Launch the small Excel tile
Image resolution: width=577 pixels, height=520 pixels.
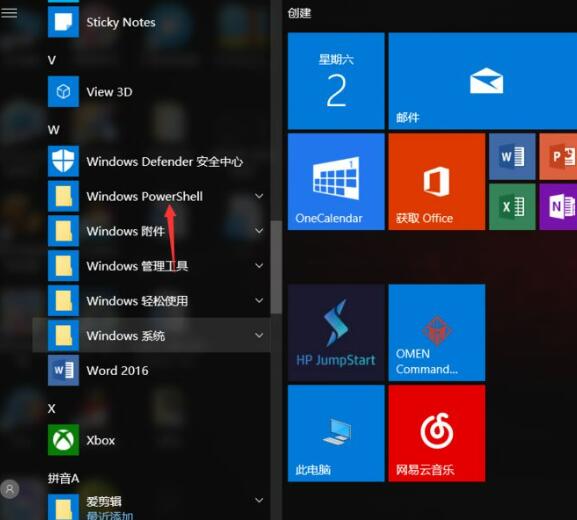[x=512, y=207]
